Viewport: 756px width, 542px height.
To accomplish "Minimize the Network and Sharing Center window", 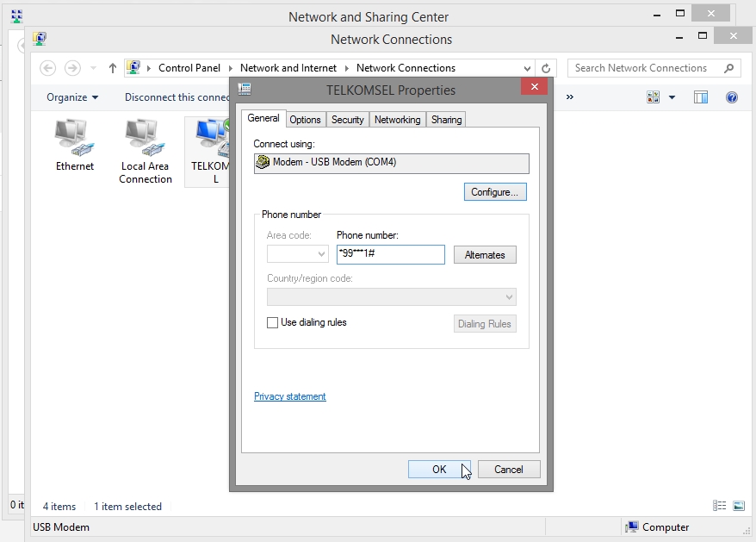I will [x=657, y=15].
